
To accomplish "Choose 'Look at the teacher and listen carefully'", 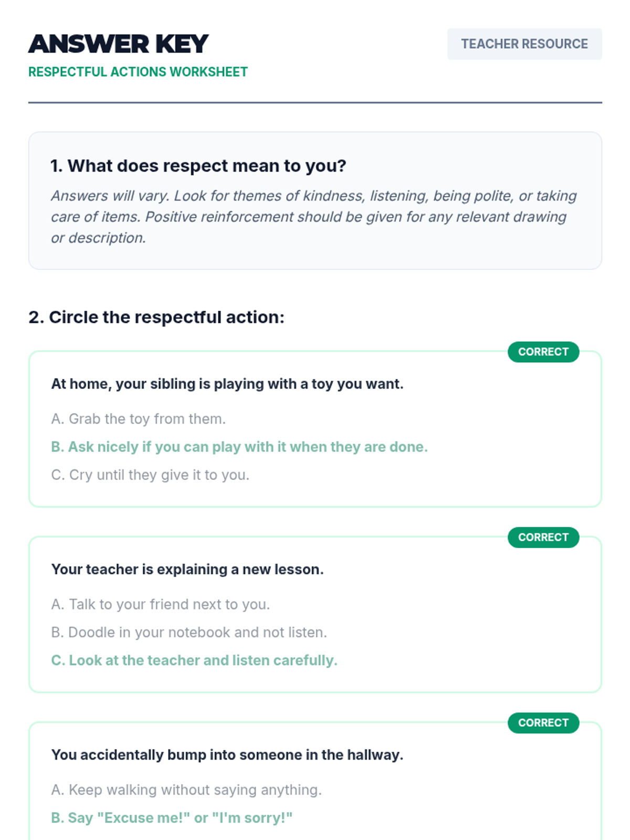I will [x=194, y=660].
